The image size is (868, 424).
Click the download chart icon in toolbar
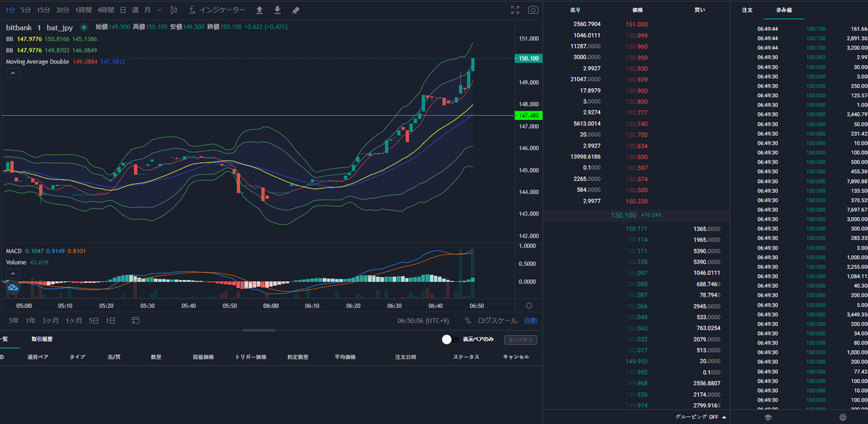coord(277,10)
